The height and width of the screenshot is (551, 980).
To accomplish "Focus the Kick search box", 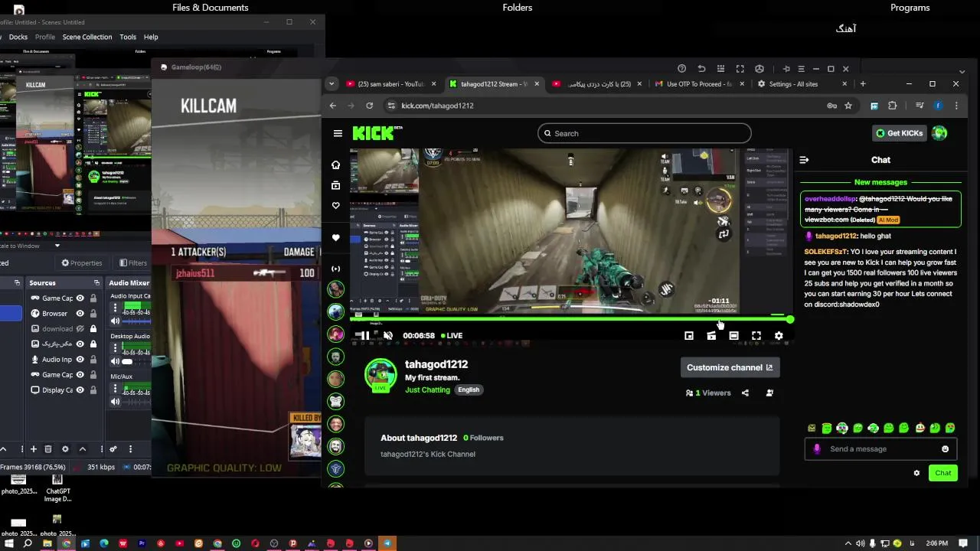I will [x=644, y=133].
